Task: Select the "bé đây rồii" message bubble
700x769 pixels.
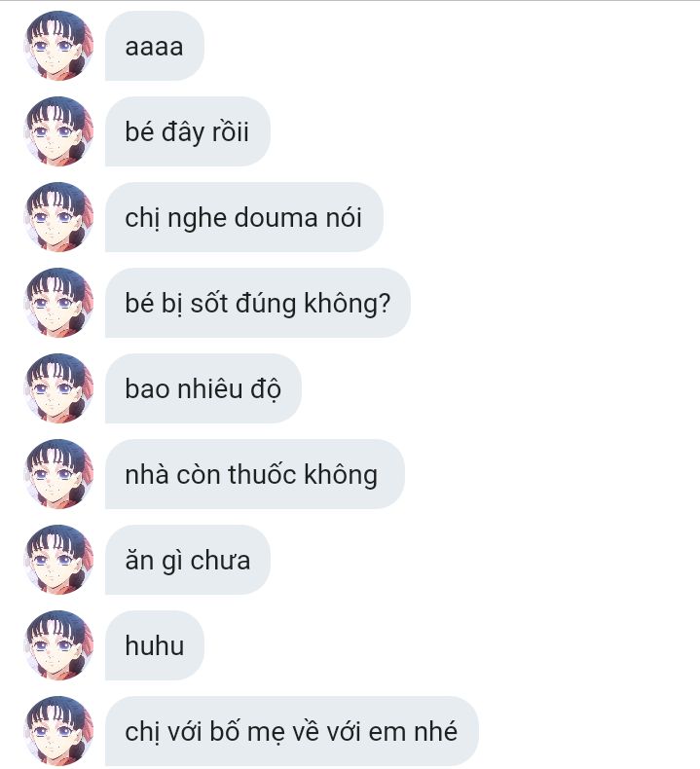Action: (x=187, y=131)
